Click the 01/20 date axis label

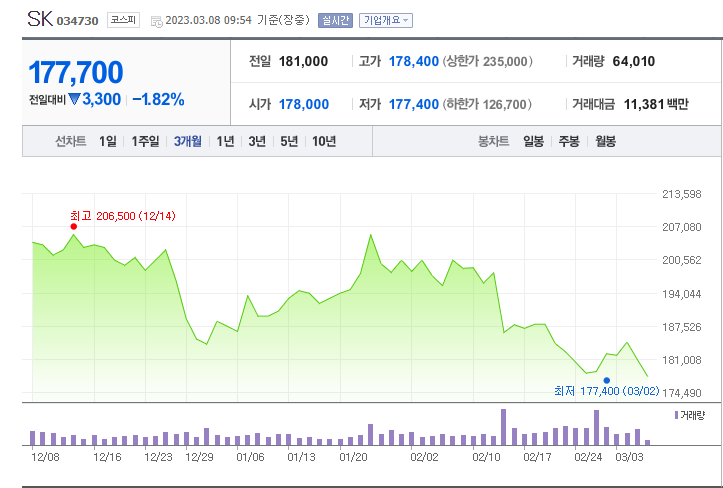point(353,457)
